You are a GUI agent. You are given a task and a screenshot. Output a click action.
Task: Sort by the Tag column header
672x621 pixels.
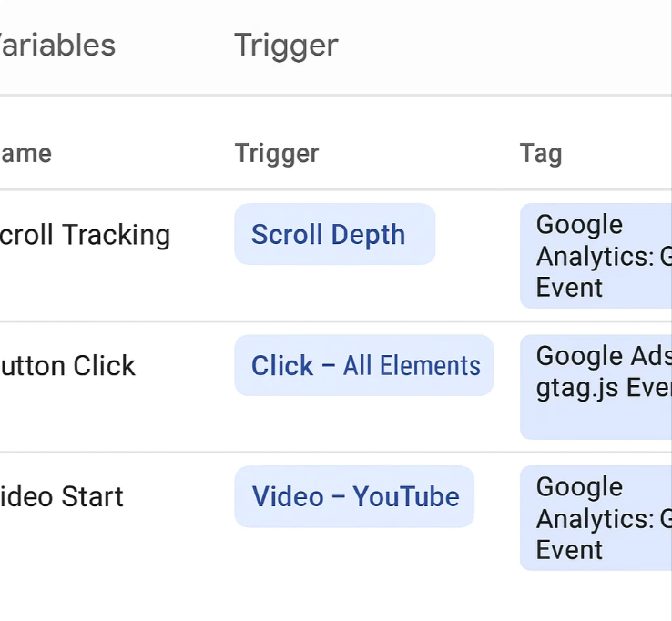point(541,154)
